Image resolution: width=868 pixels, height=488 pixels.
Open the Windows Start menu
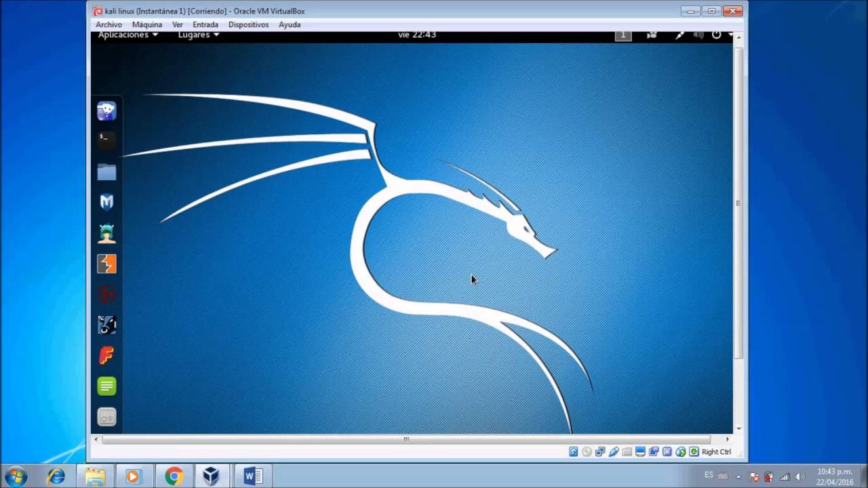(15, 476)
